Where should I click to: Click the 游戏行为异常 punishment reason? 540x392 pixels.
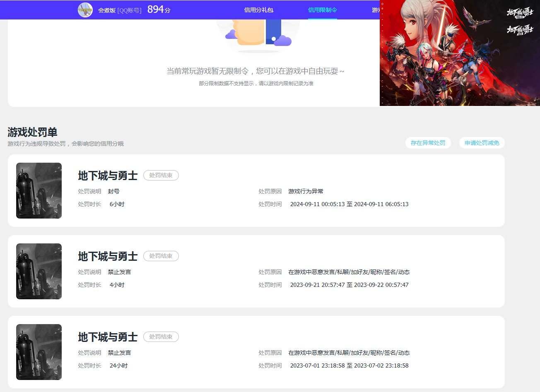[306, 191]
